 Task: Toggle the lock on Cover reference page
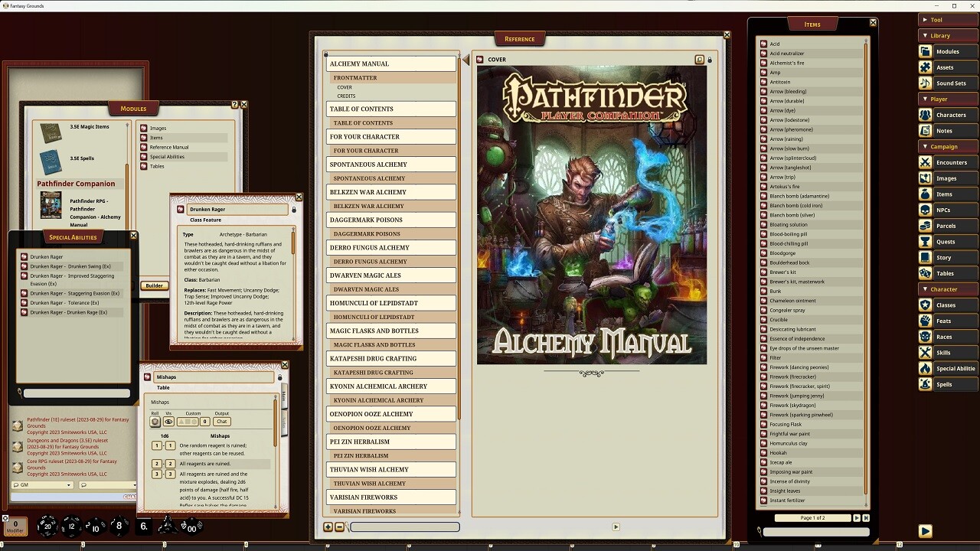pyautogui.click(x=710, y=60)
